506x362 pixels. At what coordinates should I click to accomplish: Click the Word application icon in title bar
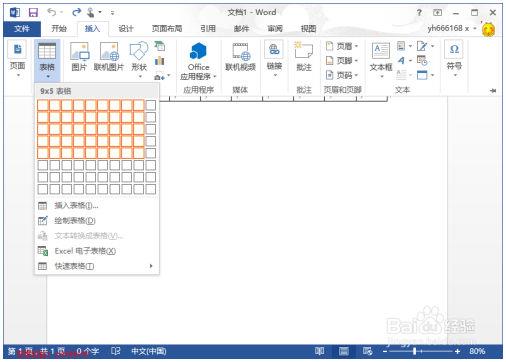coord(15,13)
